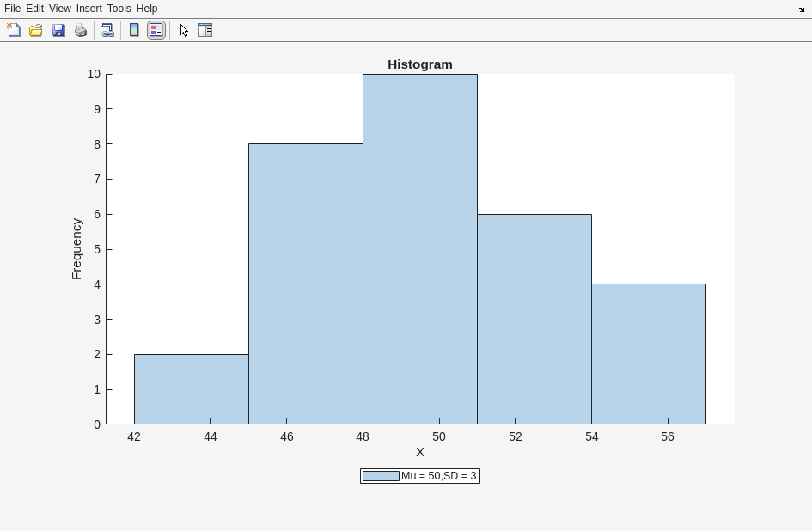Screen dimensions: 812x531
Task: Open the Help menu
Action: coord(147,9)
